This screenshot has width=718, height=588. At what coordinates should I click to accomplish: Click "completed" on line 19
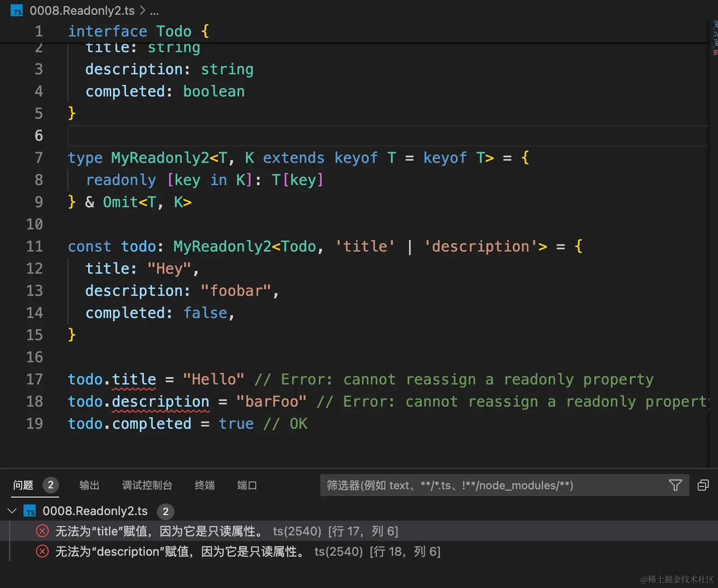point(151,424)
